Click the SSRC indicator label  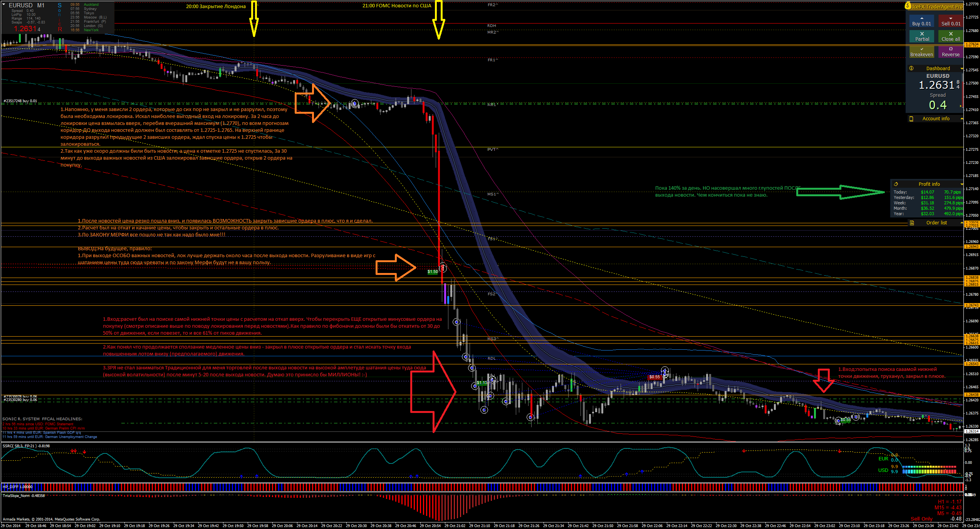click(26, 446)
